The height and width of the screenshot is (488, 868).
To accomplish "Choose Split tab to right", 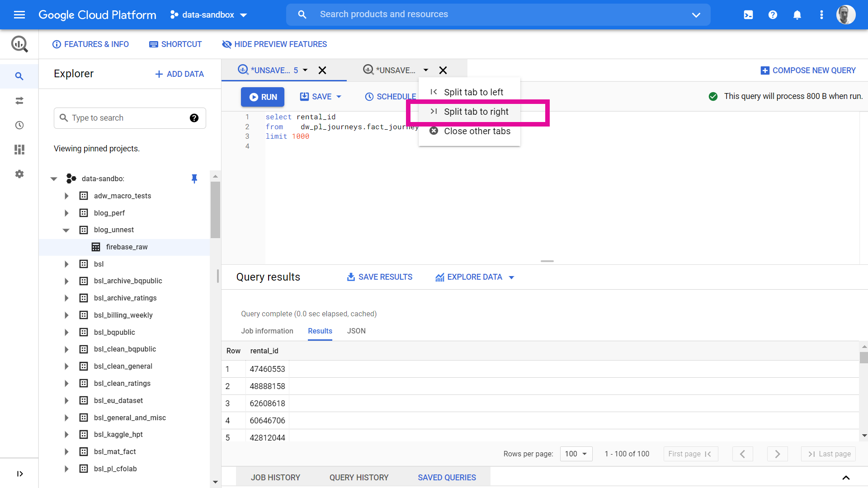I will pos(469,112).
